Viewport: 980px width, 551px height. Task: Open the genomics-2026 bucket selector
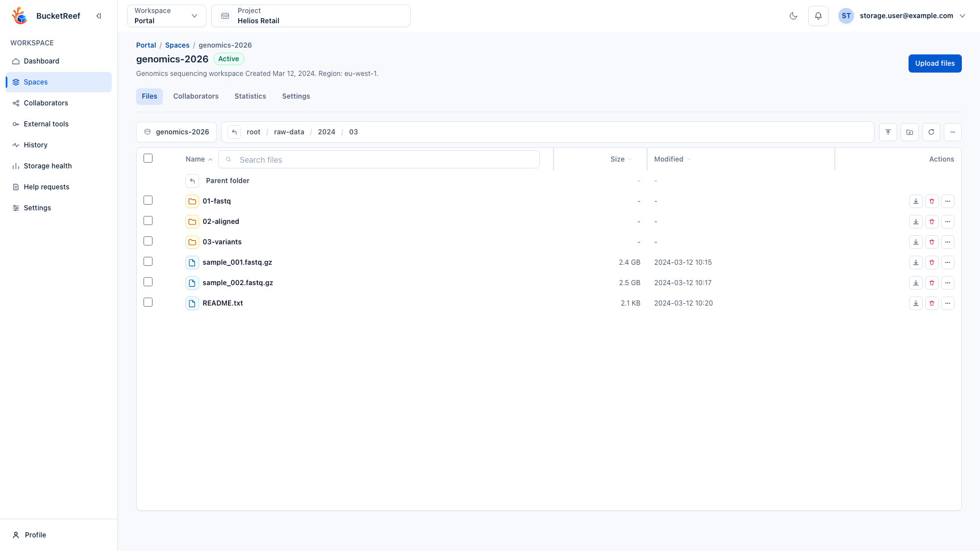pyautogui.click(x=176, y=132)
